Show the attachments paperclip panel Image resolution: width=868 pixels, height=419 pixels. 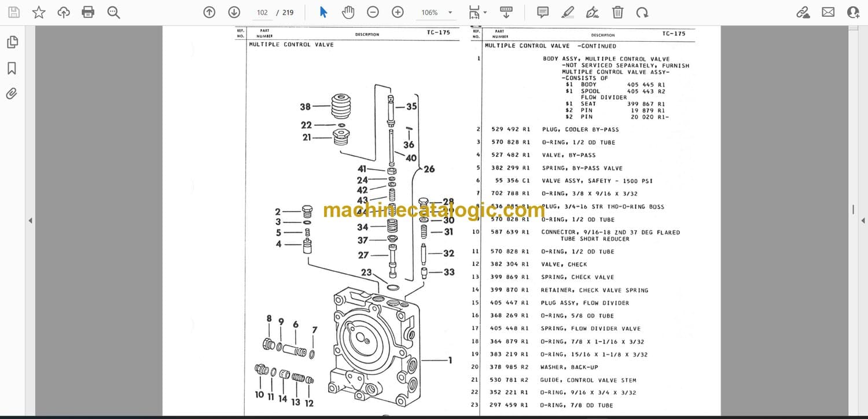click(x=12, y=94)
